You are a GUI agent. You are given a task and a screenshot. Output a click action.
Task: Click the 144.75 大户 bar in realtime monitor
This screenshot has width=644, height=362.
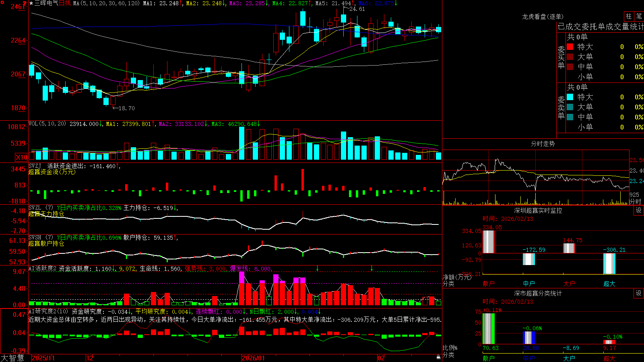click(569, 248)
